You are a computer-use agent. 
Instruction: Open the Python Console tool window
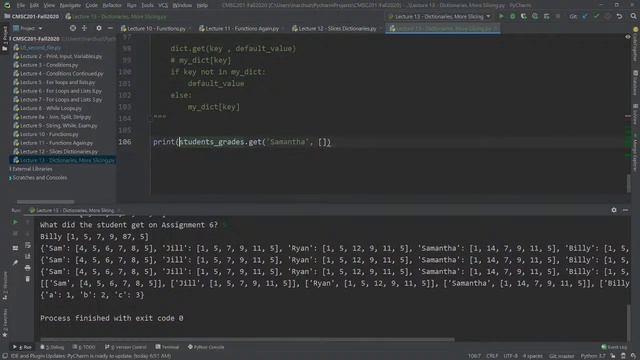[206, 347]
